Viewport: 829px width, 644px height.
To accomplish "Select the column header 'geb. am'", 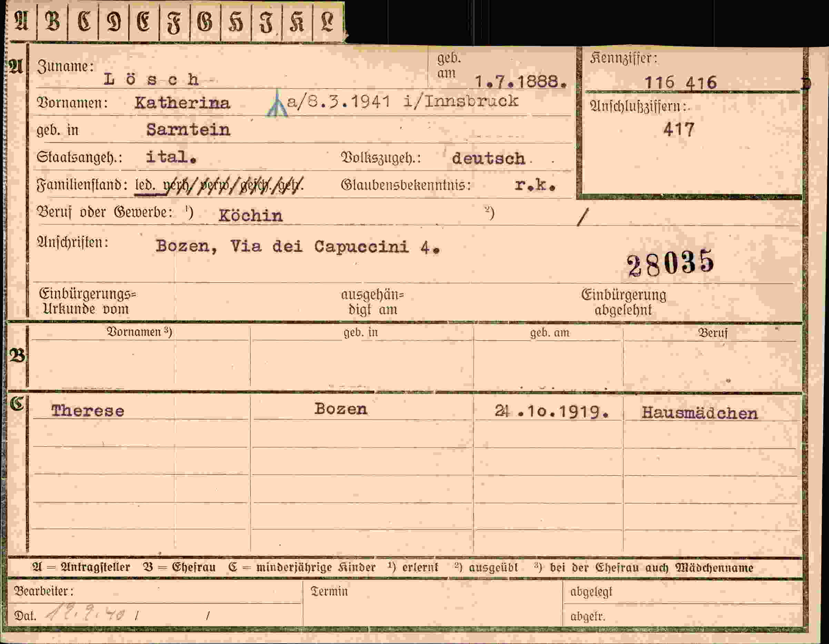I will [550, 332].
